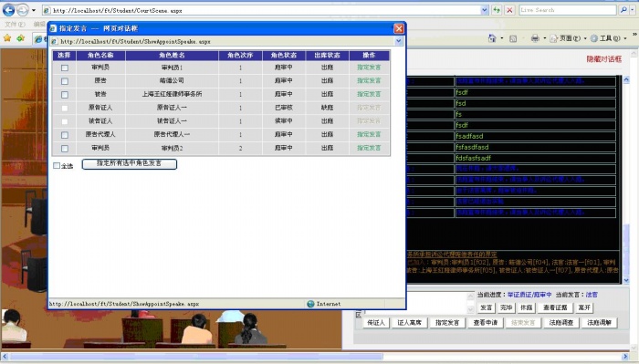
Task: Click the green Refresh page icon
Action: point(497,10)
